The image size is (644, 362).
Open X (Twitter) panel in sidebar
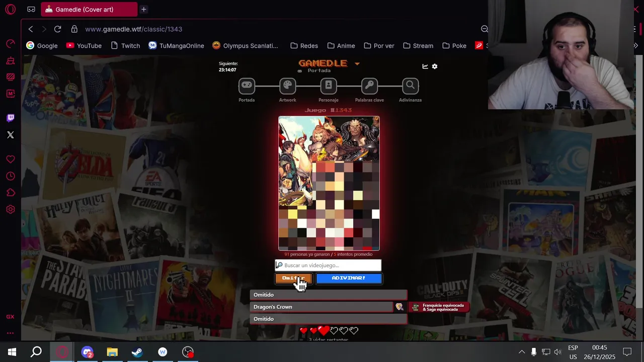click(x=10, y=135)
